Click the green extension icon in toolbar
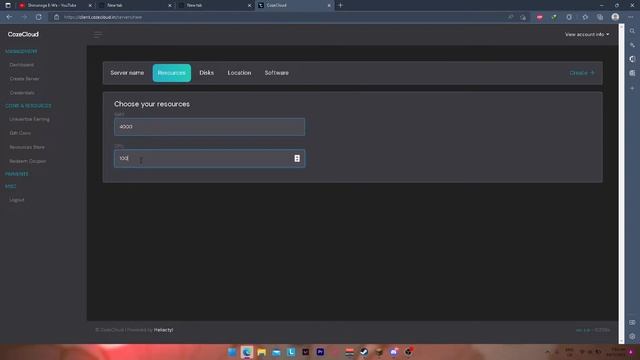Screen dimensions: 640x360 pyautogui.click(x=554, y=17)
